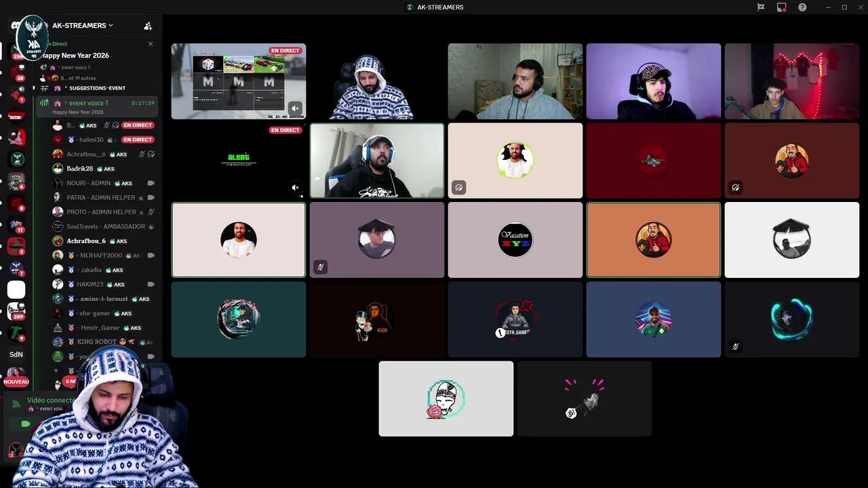This screenshot has height=488, width=868.
Task: Click EN DIRECT badge on first member row
Action: (x=137, y=125)
